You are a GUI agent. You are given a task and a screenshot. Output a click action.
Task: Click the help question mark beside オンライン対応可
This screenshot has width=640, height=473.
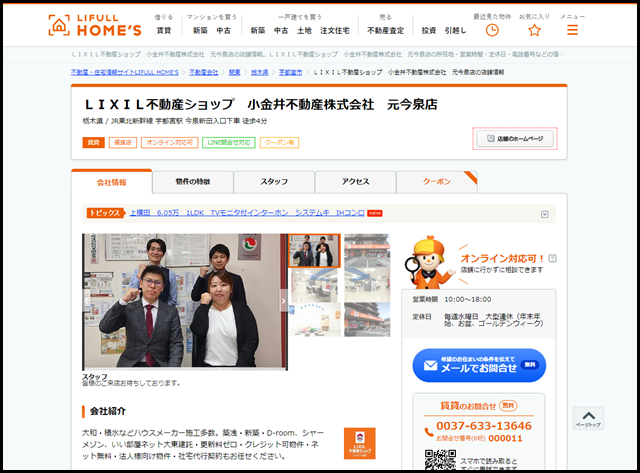click(x=552, y=258)
